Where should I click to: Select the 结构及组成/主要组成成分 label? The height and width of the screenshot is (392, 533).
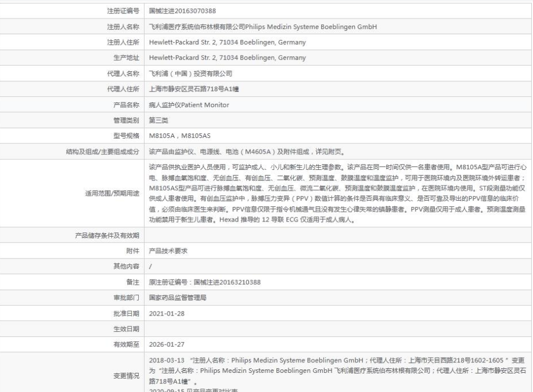pos(103,152)
